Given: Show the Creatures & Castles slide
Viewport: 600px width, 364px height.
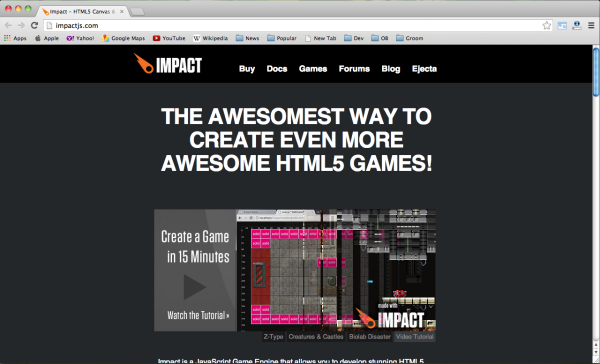Looking at the screenshot, I should click(x=316, y=337).
